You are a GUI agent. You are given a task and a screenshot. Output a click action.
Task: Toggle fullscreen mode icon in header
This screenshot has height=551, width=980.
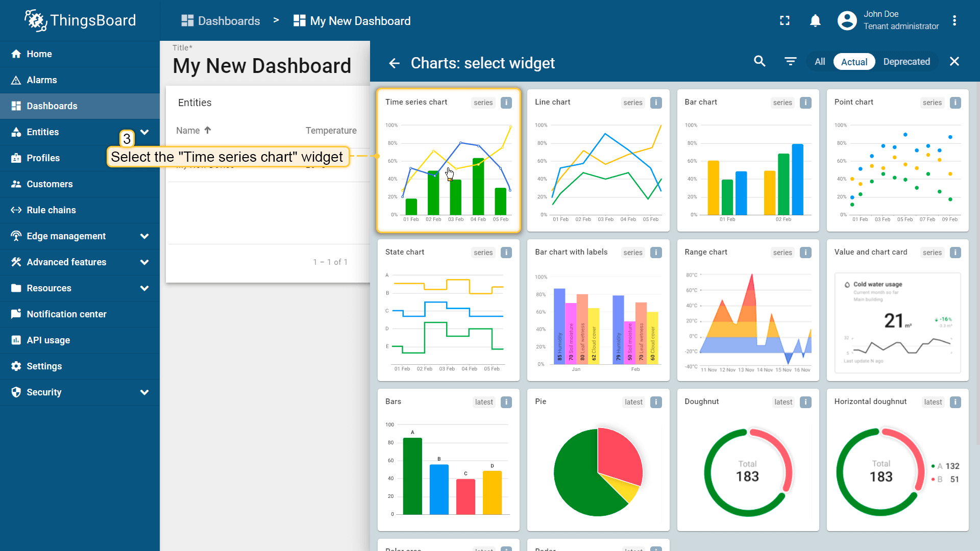tap(785, 20)
